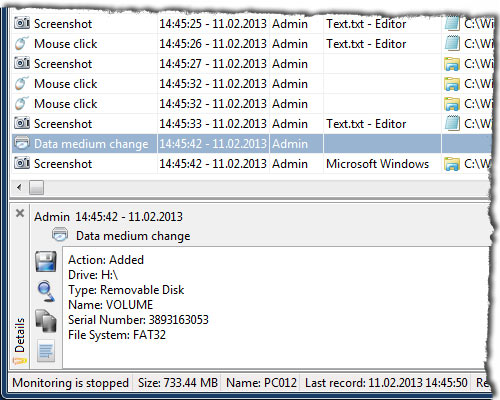Click the notepad icon at 14:45:33

452,124
